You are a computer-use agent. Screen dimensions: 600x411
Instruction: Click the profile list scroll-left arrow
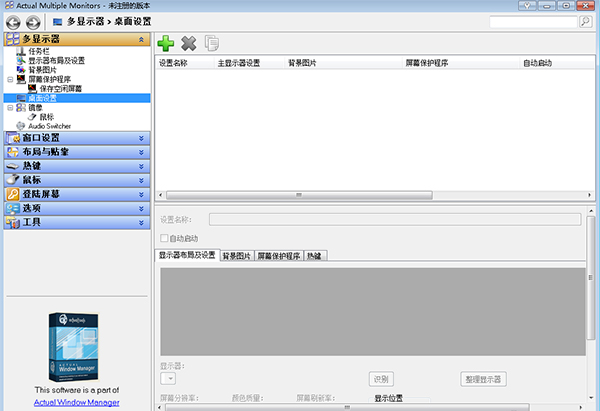click(161, 195)
